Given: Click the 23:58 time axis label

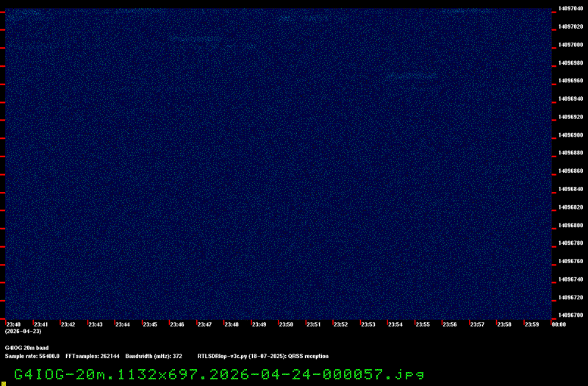Looking at the screenshot, I should 504,324.
